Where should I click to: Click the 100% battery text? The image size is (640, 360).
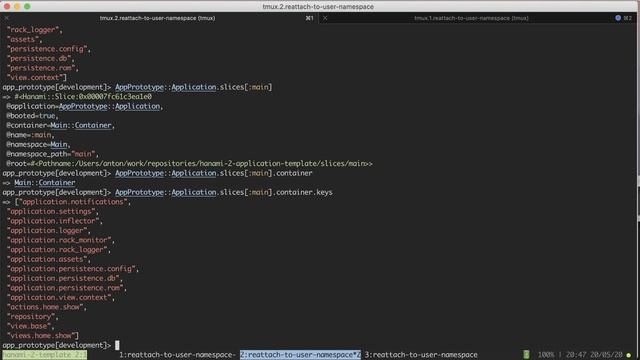[546, 355]
